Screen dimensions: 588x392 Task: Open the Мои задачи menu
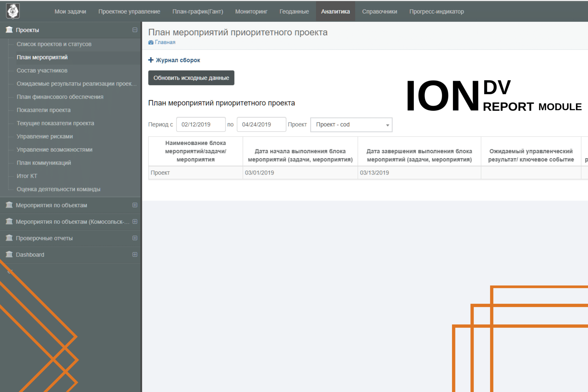pos(70,12)
